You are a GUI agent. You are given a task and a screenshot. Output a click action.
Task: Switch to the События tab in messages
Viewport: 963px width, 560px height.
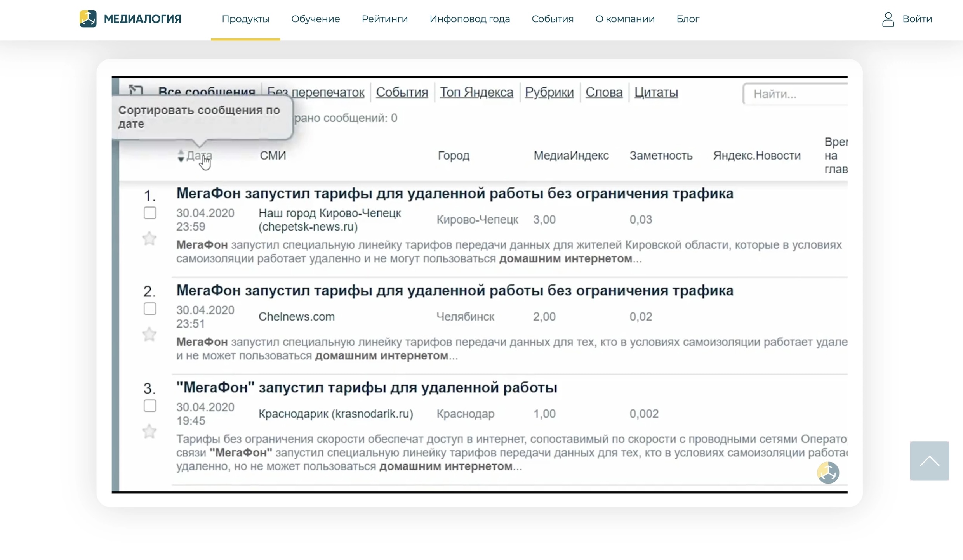[402, 92]
